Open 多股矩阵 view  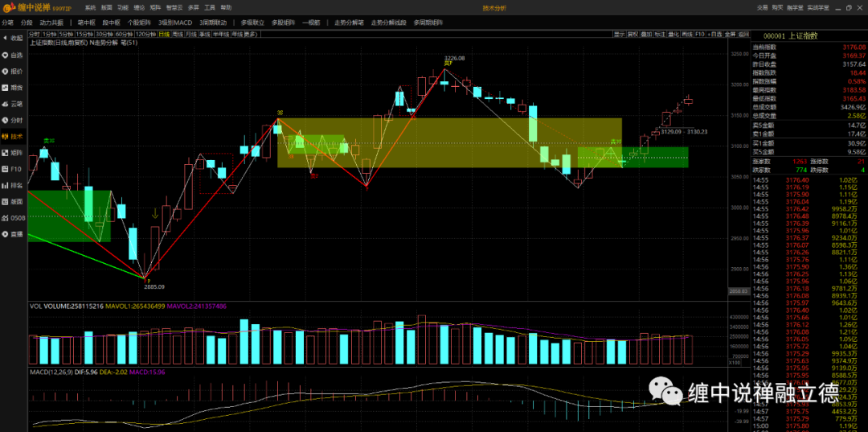284,23
